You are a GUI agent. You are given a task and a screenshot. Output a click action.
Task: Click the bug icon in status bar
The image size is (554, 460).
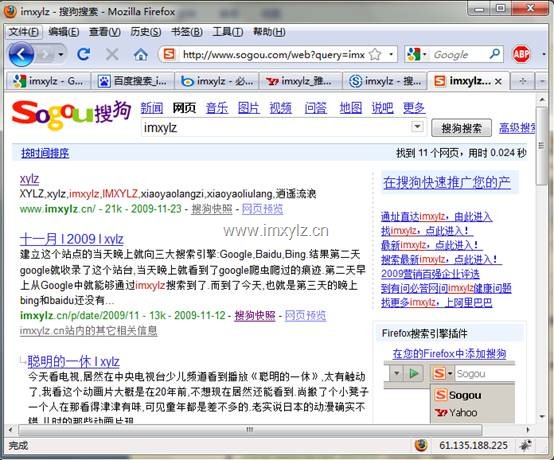click(x=525, y=446)
